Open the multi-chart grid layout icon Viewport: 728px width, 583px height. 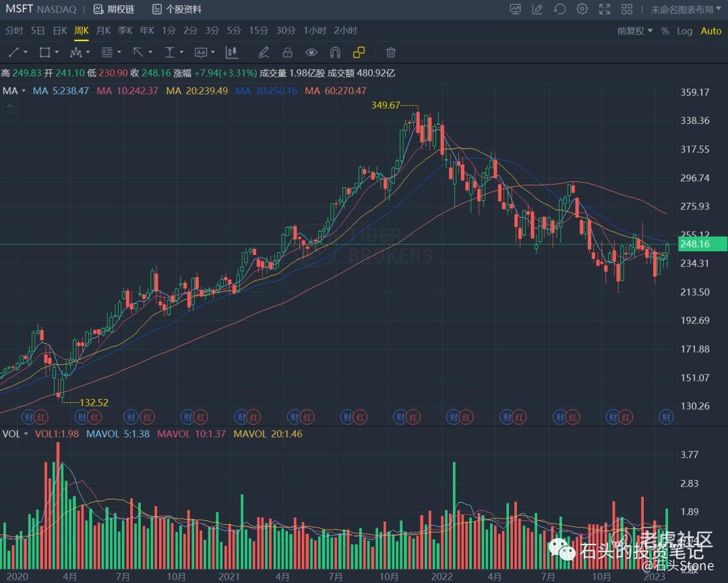(x=627, y=9)
